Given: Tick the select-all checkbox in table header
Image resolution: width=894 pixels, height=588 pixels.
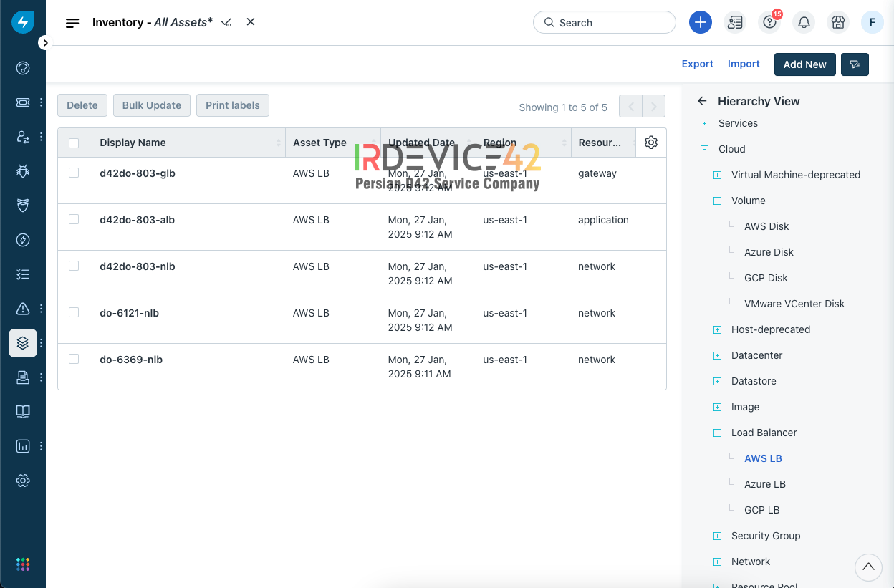Looking at the screenshot, I should (x=74, y=143).
